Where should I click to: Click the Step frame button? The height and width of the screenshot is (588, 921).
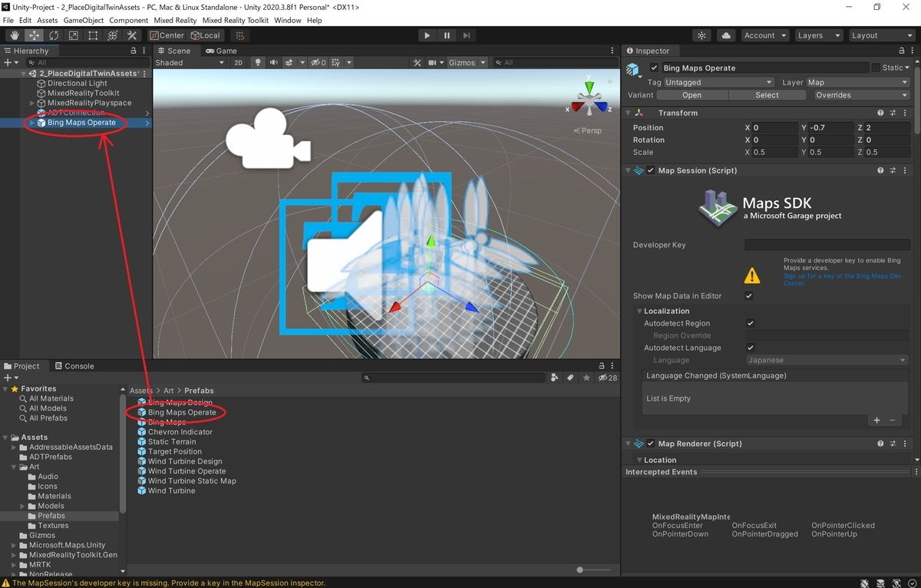[466, 35]
